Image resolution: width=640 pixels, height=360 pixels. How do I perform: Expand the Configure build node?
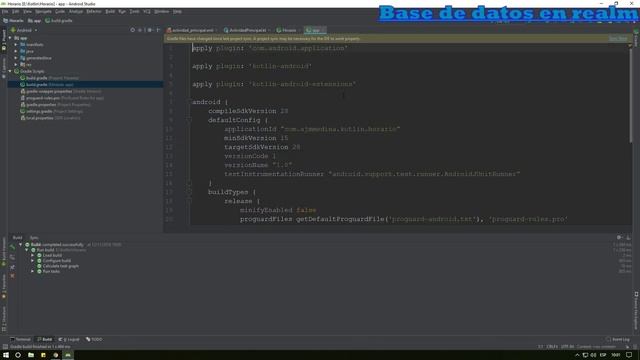[33, 261]
